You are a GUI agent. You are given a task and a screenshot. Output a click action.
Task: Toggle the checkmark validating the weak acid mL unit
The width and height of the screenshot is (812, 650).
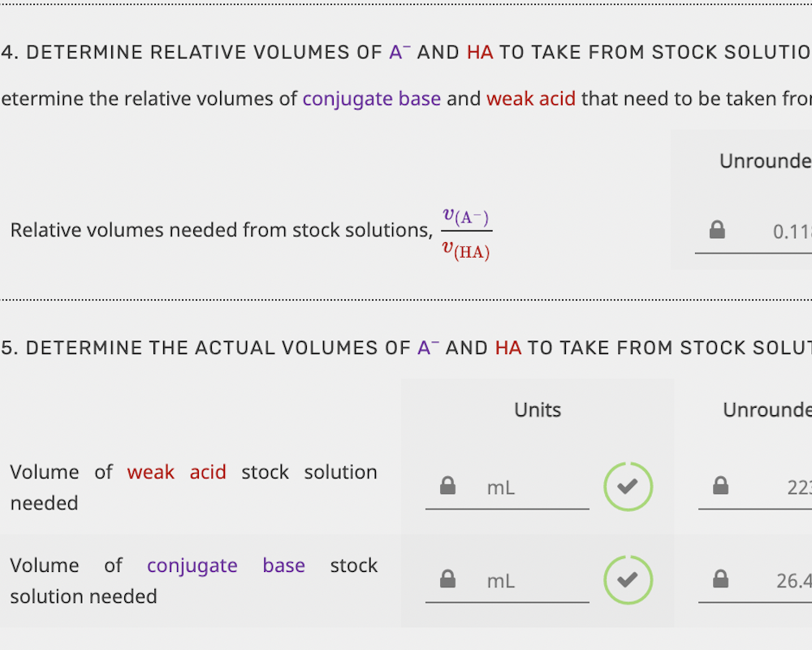(628, 487)
